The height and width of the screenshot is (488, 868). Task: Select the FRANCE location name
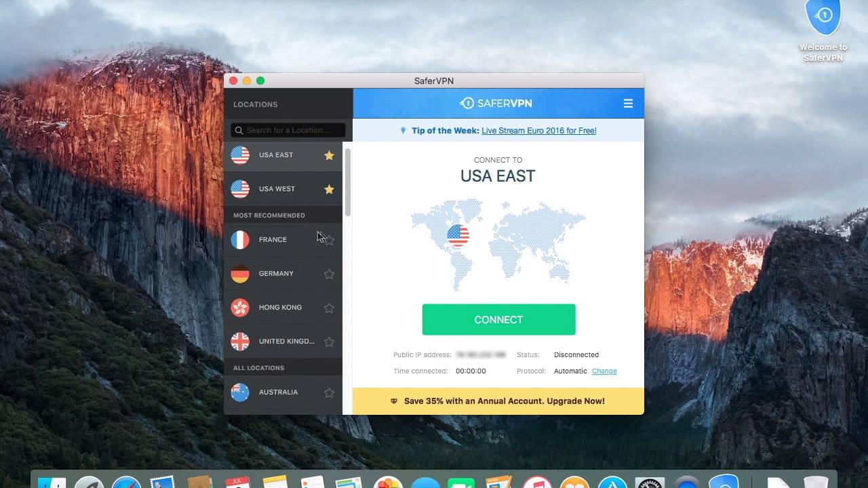click(273, 240)
